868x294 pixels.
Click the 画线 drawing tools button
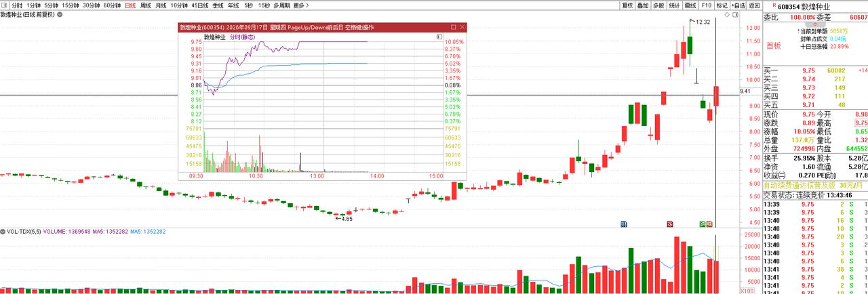point(690,5)
